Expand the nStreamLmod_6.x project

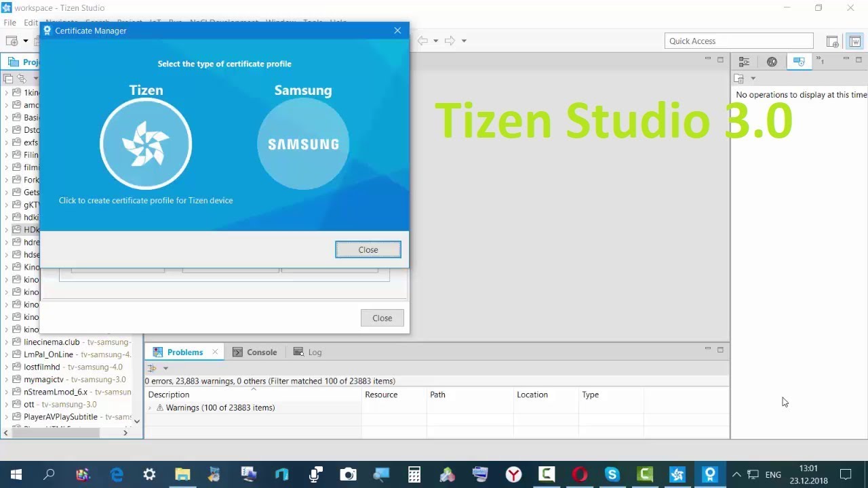[7, 392]
